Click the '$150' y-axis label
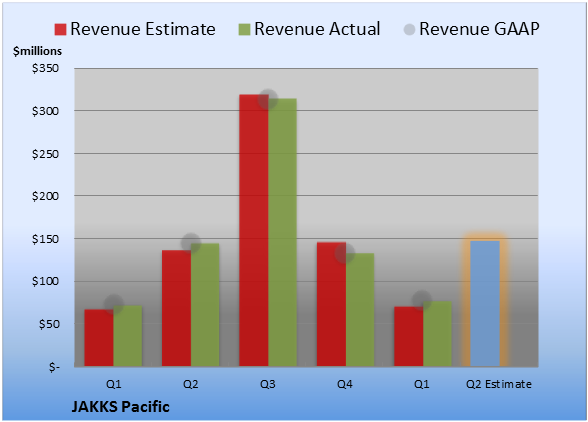This screenshot has width=588, height=422. pyautogui.click(x=45, y=239)
